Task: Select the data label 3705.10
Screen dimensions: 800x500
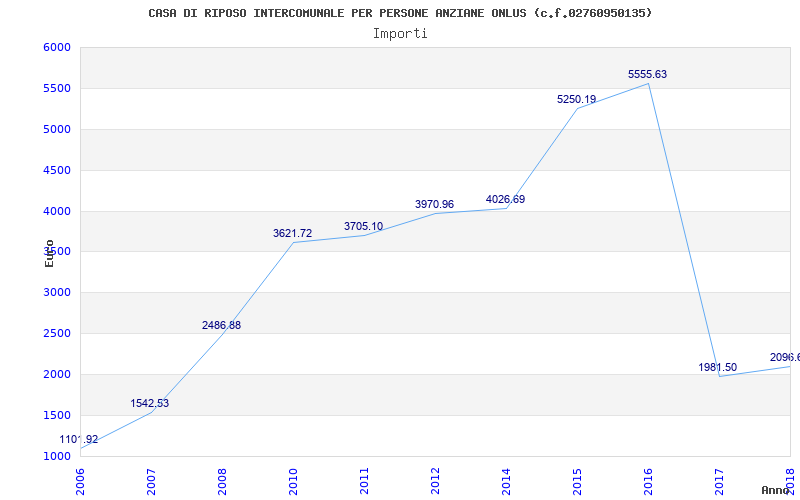Action: click(x=363, y=226)
